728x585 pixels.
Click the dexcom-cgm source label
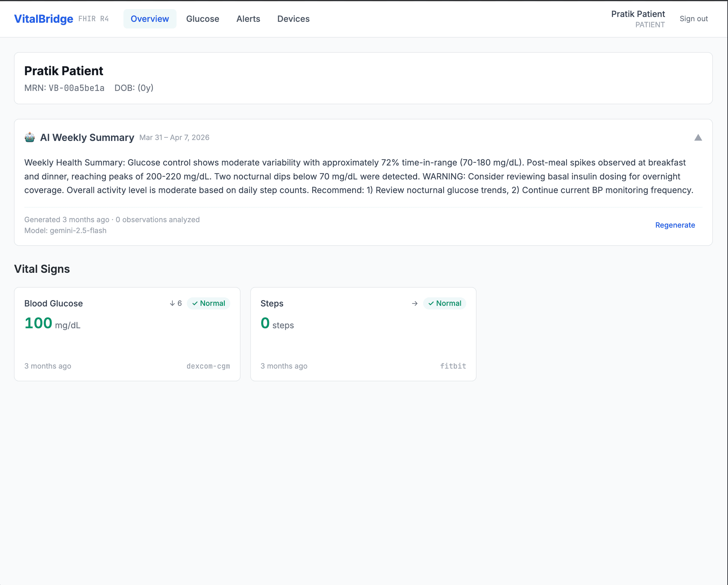tap(208, 366)
